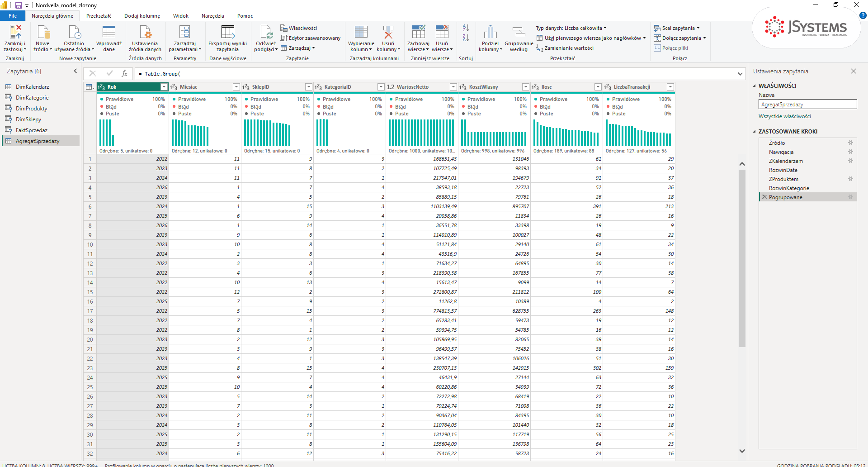
Task: Collapse the WŁAŚCIWOŚCI section
Action: point(754,86)
